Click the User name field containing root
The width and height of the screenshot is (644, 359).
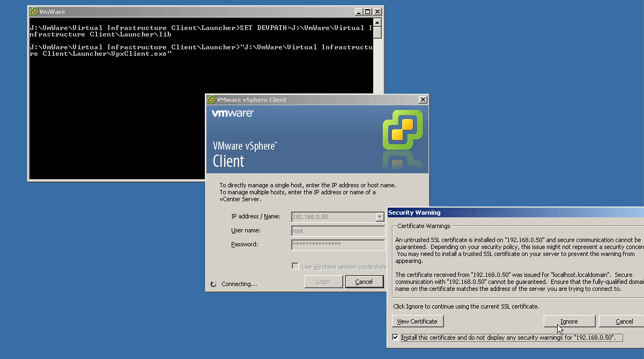pos(338,231)
